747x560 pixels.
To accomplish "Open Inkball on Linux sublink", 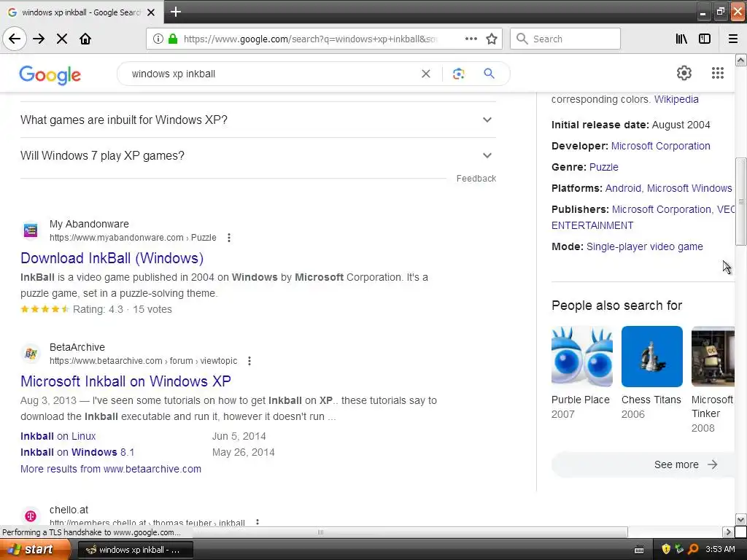I will pos(58,436).
